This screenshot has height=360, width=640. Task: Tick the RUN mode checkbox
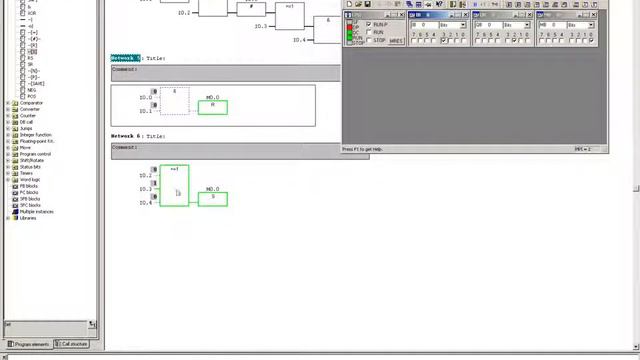click(x=369, y=32)
